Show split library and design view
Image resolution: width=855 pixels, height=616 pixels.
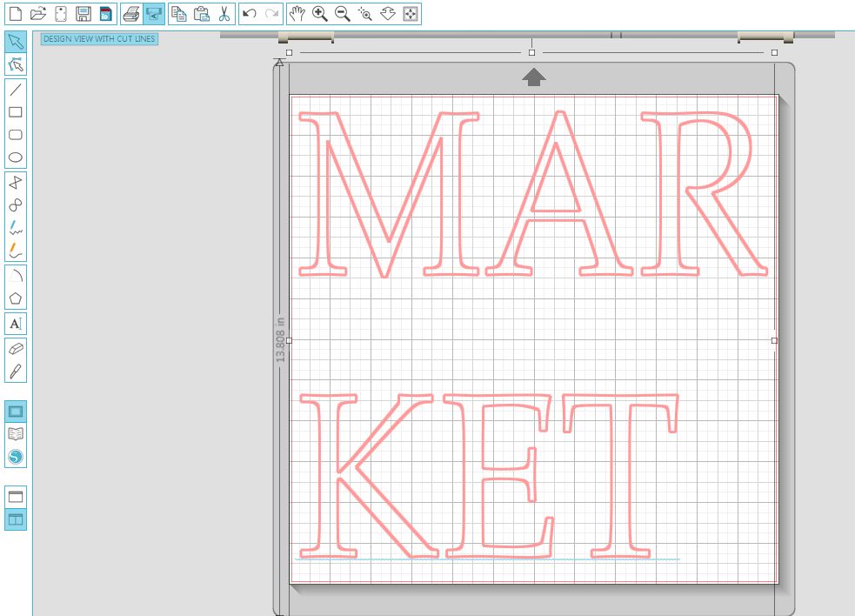click(x=16, y=519)
